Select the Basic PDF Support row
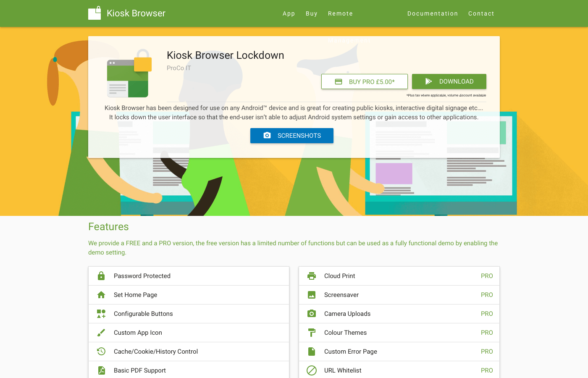This screenshot has height=378, width=588. (x=189, y=370)
